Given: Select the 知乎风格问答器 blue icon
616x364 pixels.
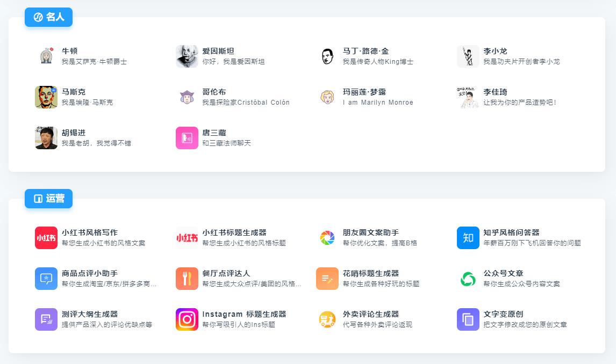Looking at the screenshot, I should pos(468,237).
